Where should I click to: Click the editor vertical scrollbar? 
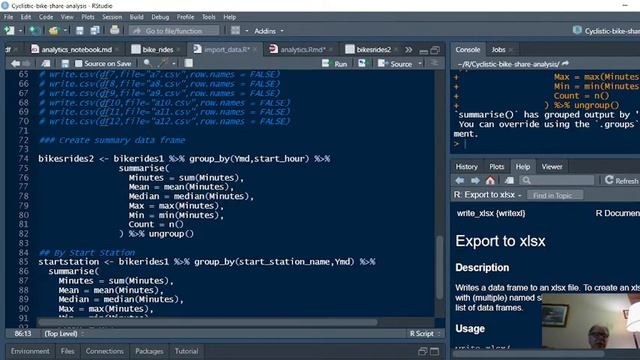[x=439, y=267]
